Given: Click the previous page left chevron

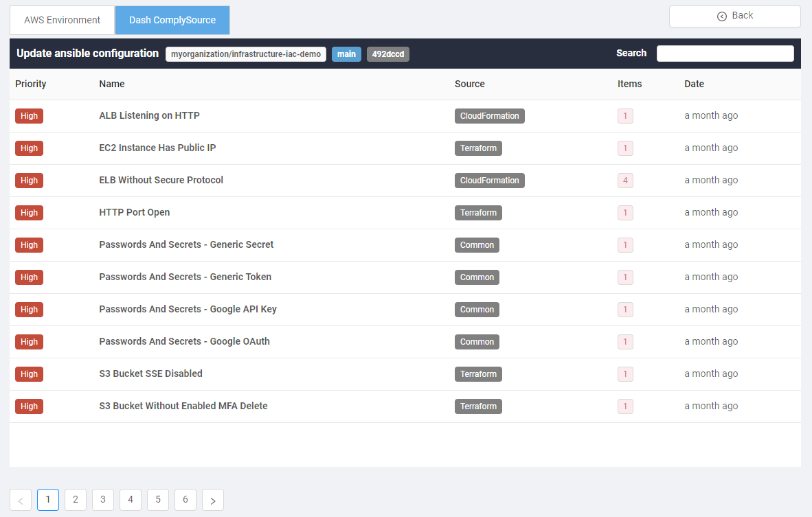Looking at the screenshot, I should click(x=21, y=501).
